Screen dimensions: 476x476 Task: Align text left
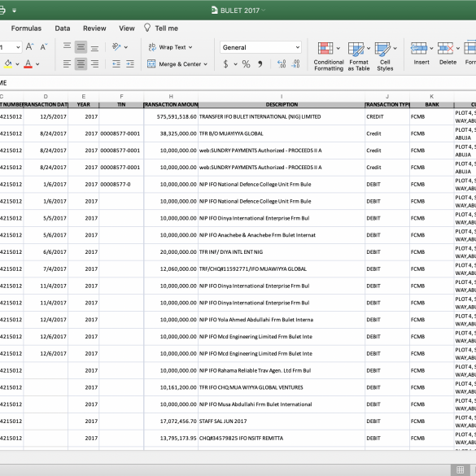coord(67,63)
